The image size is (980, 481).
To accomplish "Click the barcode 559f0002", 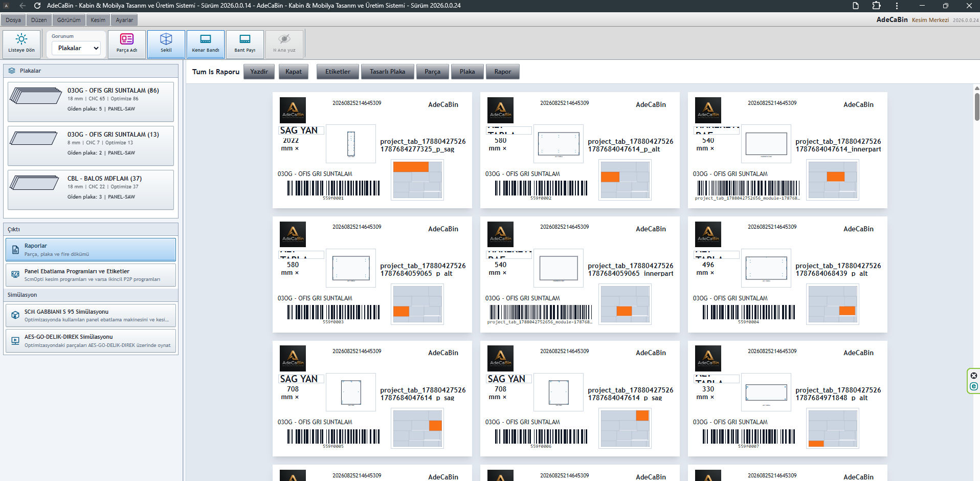I will pos(541,188).
